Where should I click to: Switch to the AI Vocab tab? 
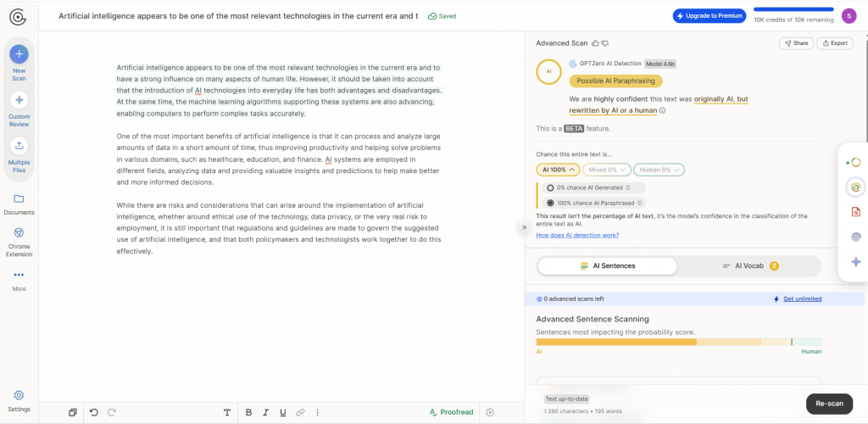click(749, 265)
